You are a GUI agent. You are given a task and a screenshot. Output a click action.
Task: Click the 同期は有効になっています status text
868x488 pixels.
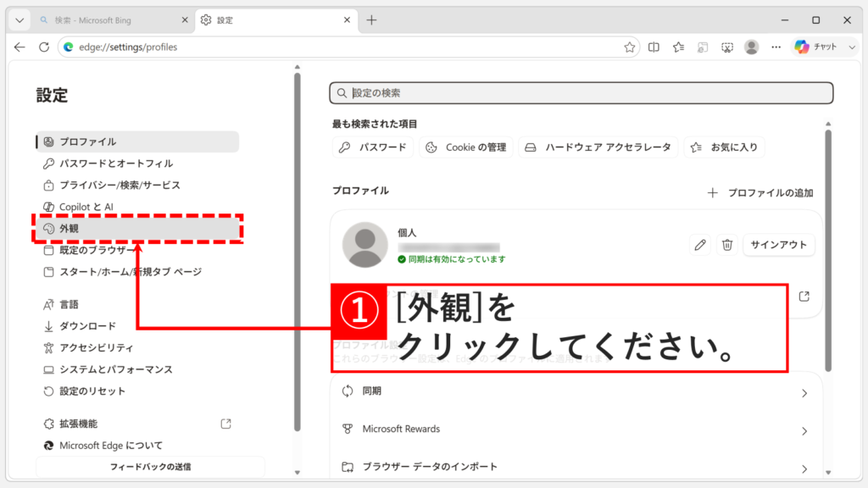(457, 259)
